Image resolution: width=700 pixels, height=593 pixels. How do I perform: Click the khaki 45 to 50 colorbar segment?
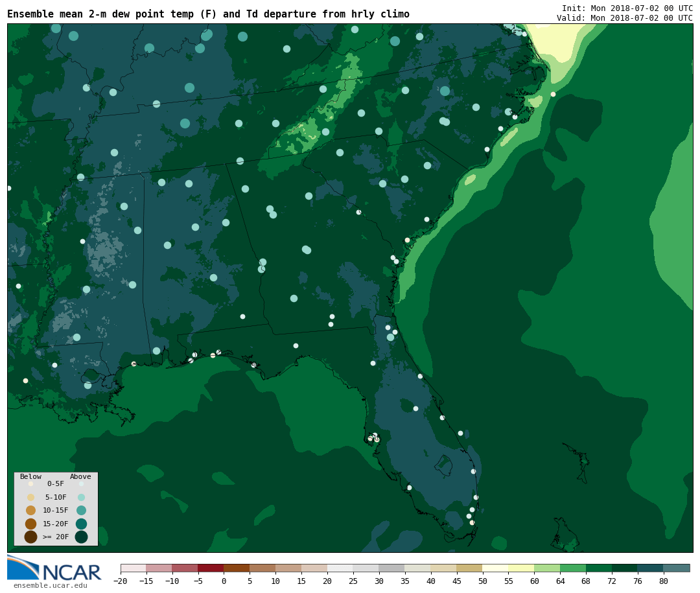pos(470,568)
